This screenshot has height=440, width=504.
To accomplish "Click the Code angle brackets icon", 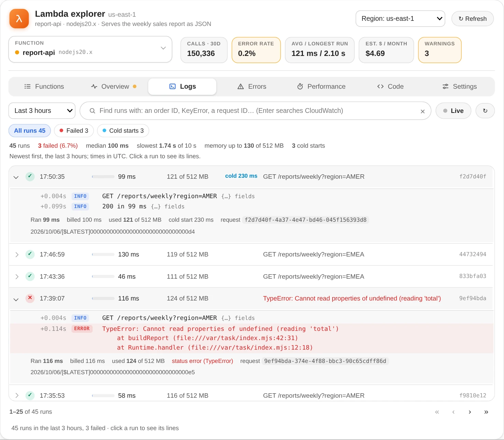I will pyautogui.click(x=380, y=87).
